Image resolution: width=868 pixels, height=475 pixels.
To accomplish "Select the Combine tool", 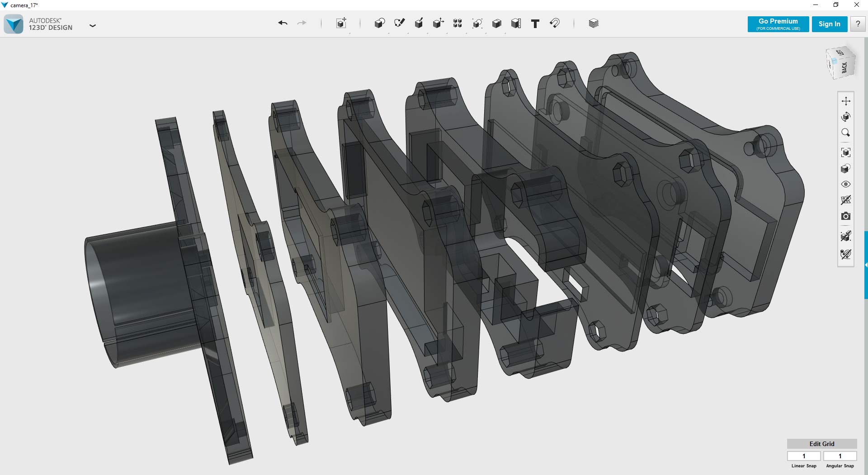I will [x=497, y=24].
